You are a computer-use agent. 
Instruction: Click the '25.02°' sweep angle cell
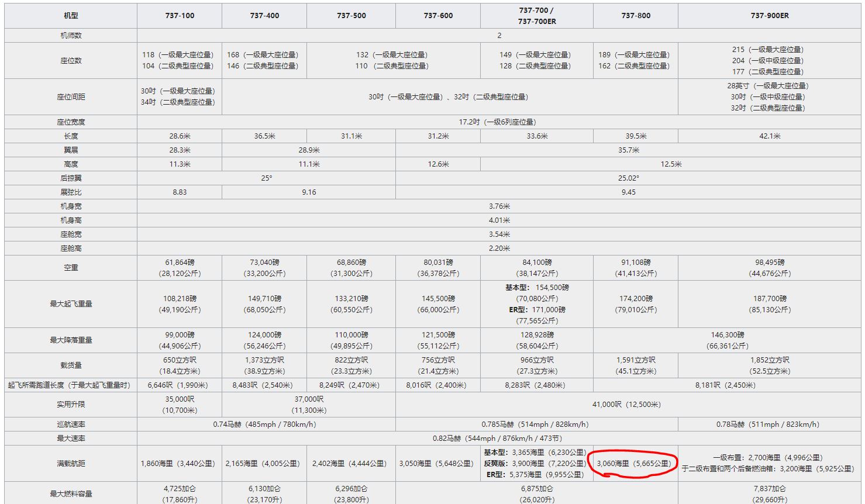click(x=629, y=178)
